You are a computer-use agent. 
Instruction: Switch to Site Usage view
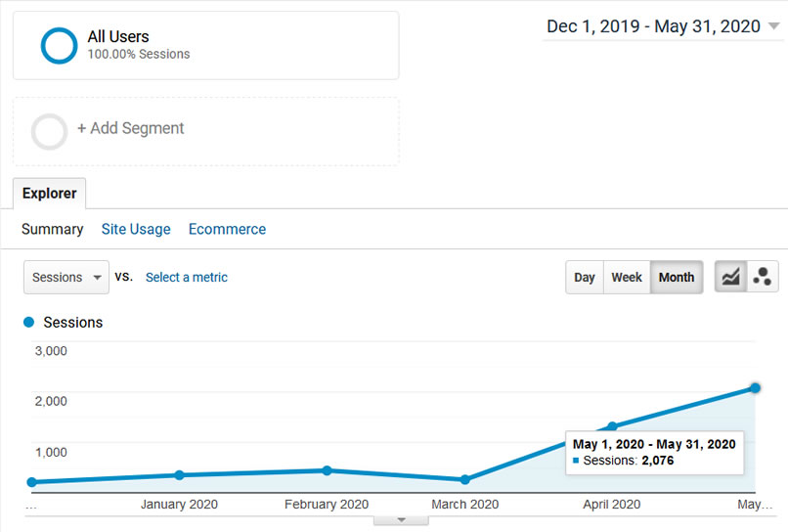pyautogui.click(x=136, y=229)
